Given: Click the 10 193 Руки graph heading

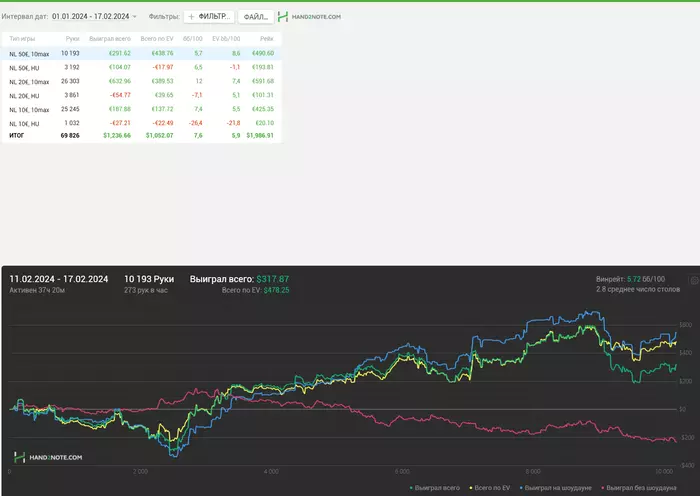Looking at the screenshot, I should pos(149,279).
